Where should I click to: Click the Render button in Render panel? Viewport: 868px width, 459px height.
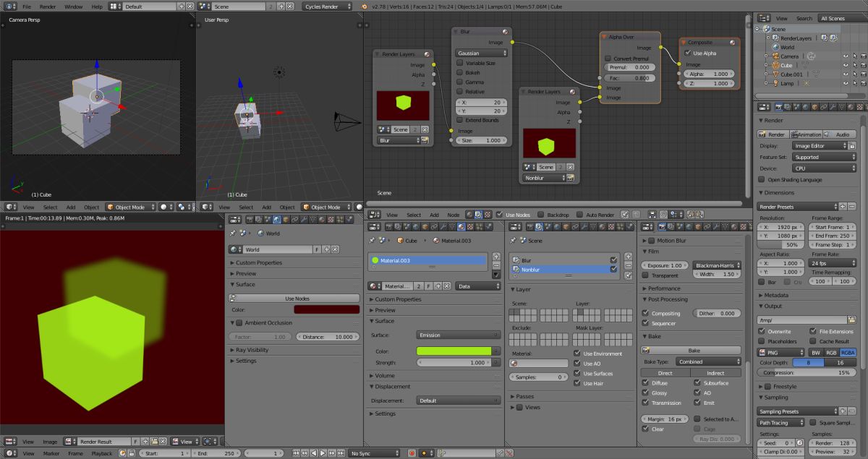tap(773, 134)
